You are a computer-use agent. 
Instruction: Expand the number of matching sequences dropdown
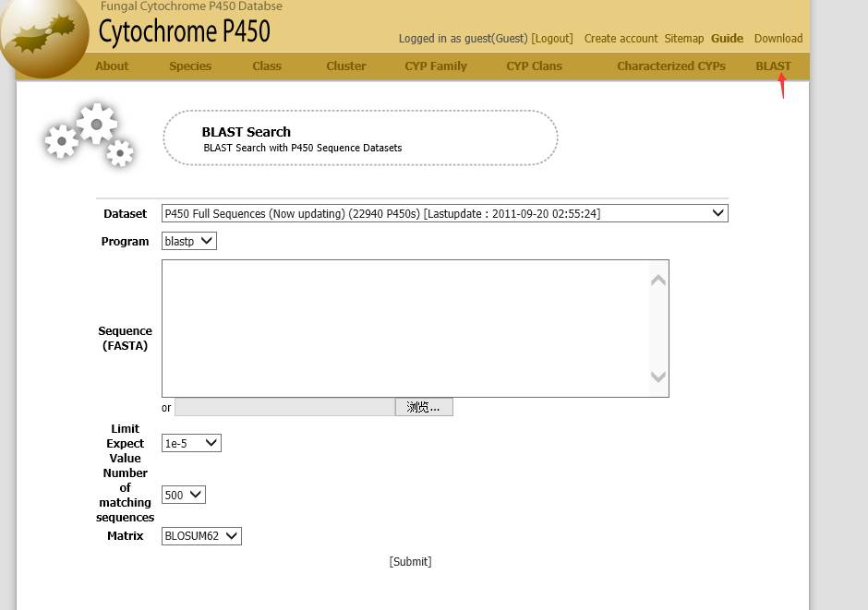pos(183,495)
